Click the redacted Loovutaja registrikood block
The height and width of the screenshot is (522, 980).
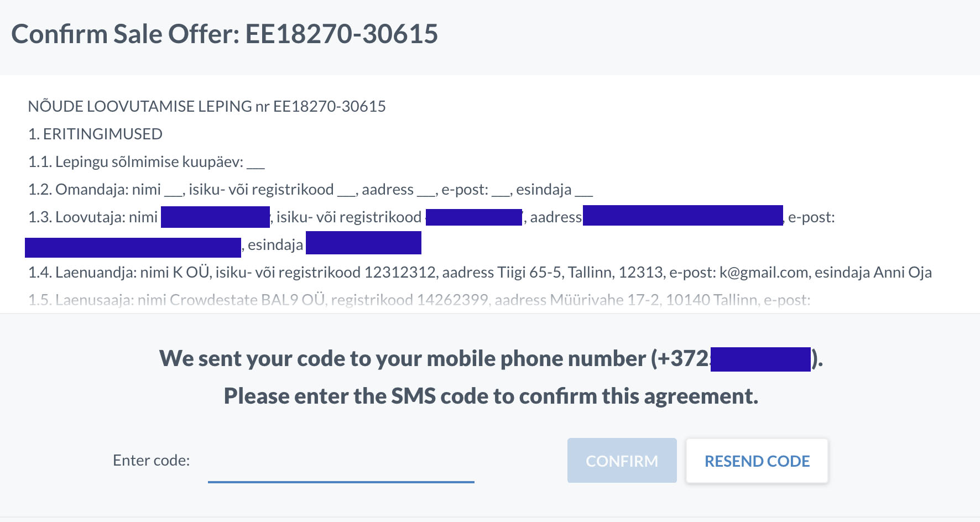pyautogui.click(x=474, y=217)
